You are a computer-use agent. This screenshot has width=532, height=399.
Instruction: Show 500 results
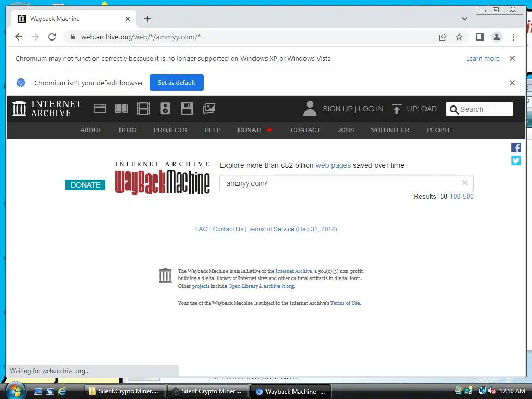pos(468,196)
